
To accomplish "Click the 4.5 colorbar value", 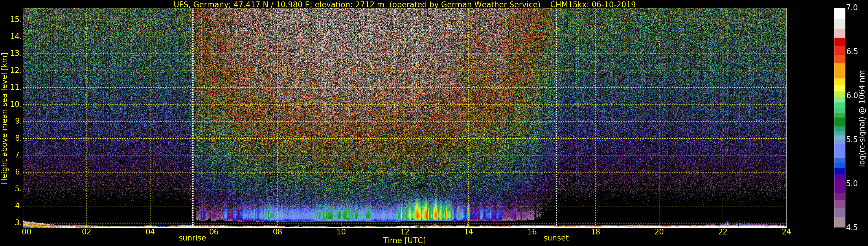I will [x=852, y=227].
